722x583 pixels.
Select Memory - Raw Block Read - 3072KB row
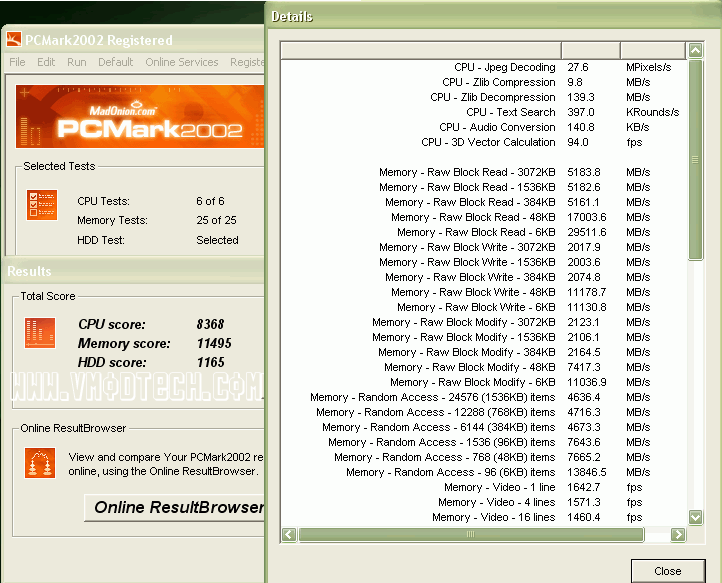[483, 172]
